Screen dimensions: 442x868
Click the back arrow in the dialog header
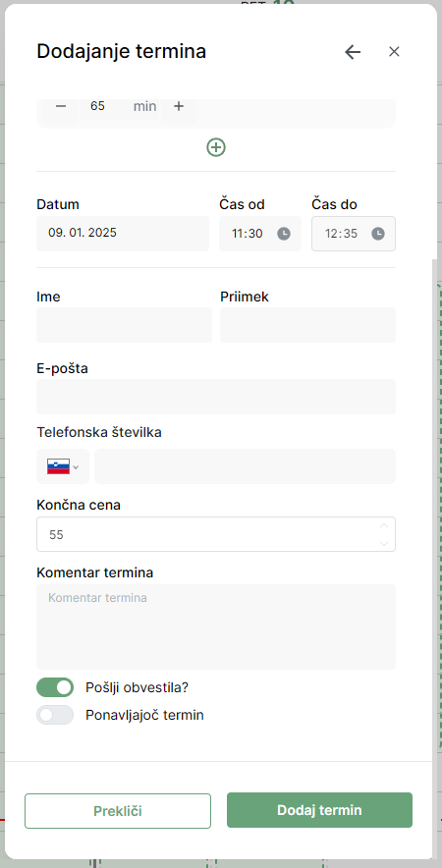353,52
